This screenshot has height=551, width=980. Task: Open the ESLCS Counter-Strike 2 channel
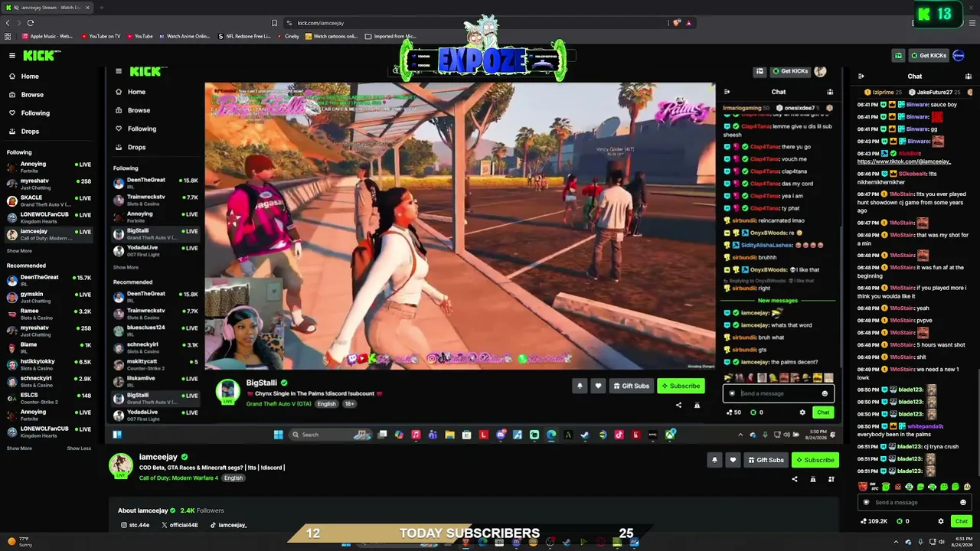[x=49, y=398]
